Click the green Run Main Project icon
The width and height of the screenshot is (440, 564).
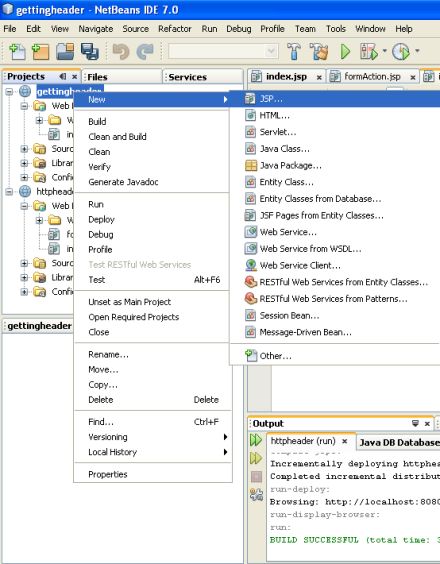345,51
